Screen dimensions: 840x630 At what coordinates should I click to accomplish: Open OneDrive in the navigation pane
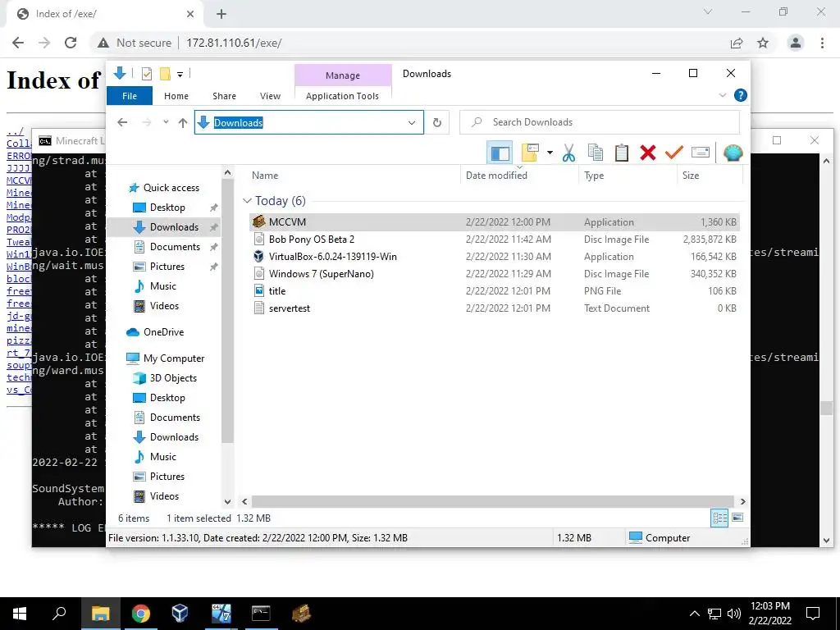155,332
